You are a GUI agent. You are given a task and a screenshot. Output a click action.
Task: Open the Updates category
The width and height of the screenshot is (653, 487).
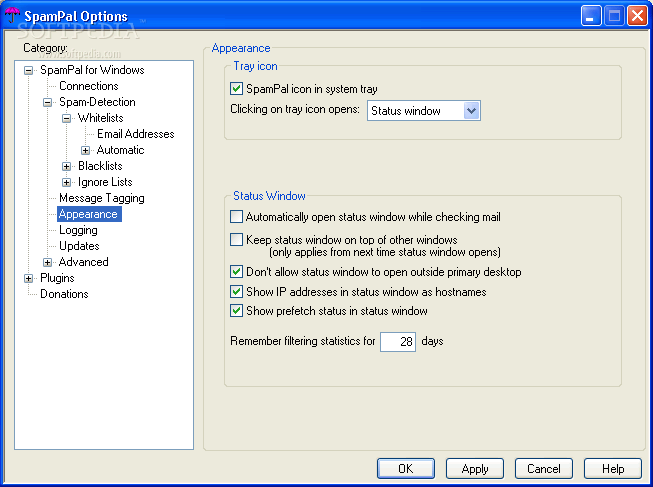coord(79,246)
